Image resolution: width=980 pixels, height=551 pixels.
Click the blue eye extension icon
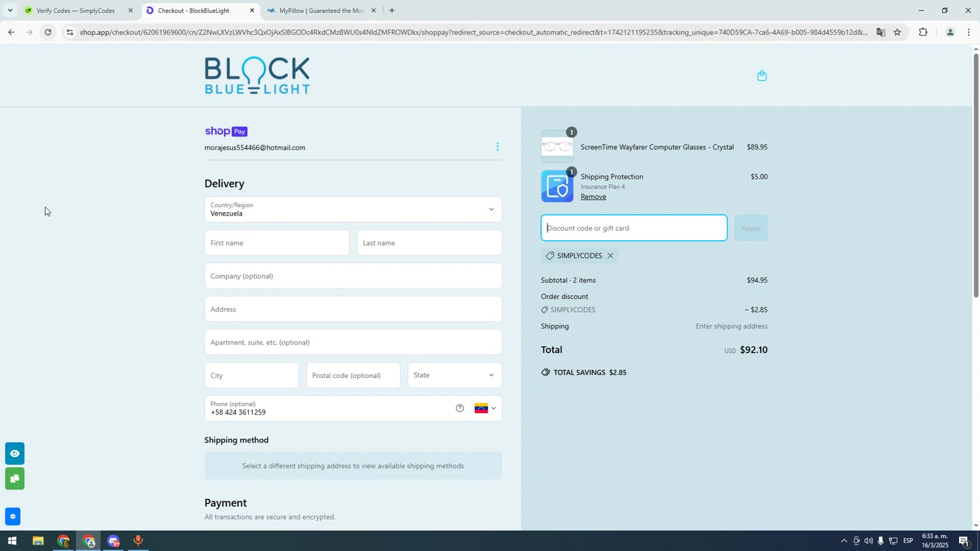click(14, 454)
